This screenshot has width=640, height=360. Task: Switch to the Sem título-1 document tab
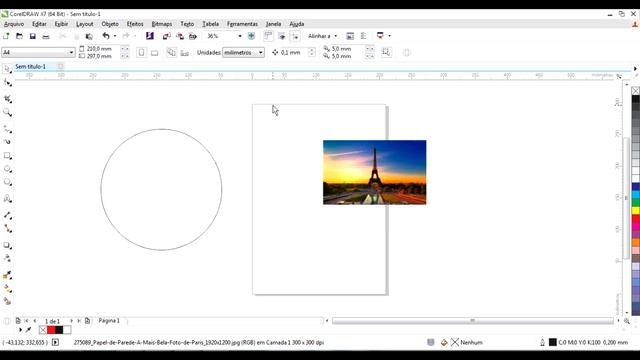(x=31, y=67)
